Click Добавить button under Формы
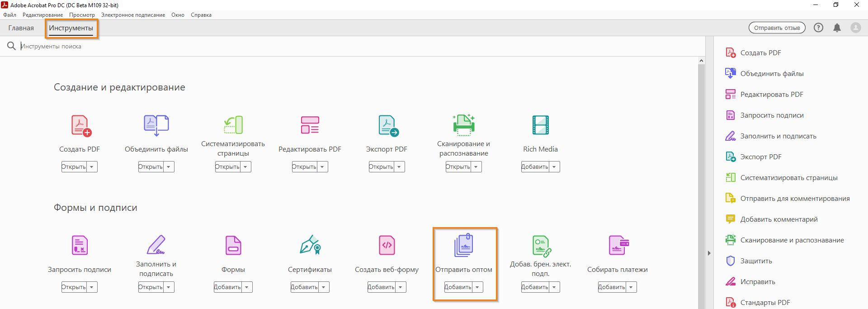The height and width of the screenshot is (309, 868). 228,287
